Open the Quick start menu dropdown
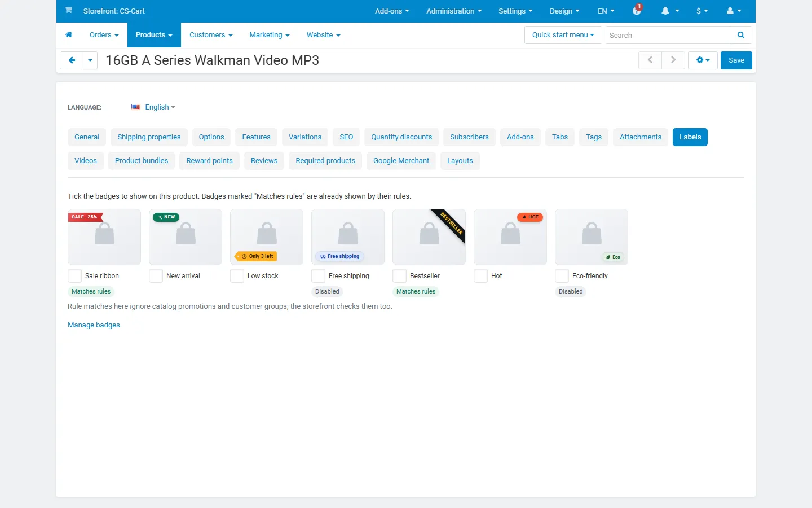812x508 pixels. tap(563, 35)
